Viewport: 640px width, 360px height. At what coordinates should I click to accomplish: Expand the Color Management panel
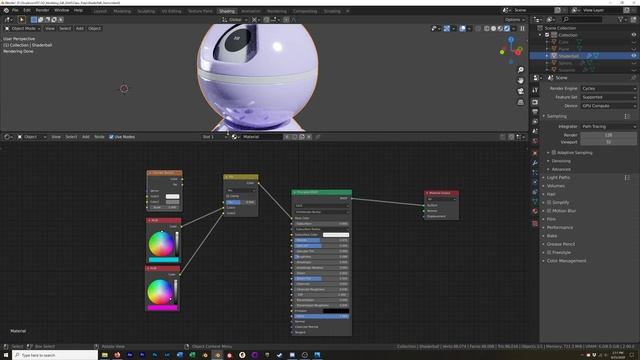pyautogui.click(x=566, y=261)
